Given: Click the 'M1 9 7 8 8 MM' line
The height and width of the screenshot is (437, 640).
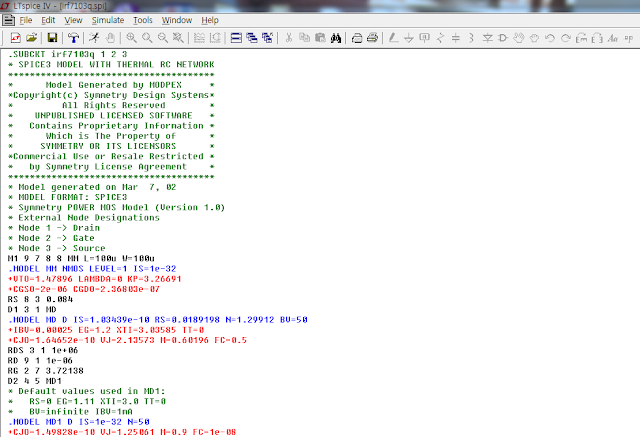Looking at the screenshot, I should pos(81,258).
